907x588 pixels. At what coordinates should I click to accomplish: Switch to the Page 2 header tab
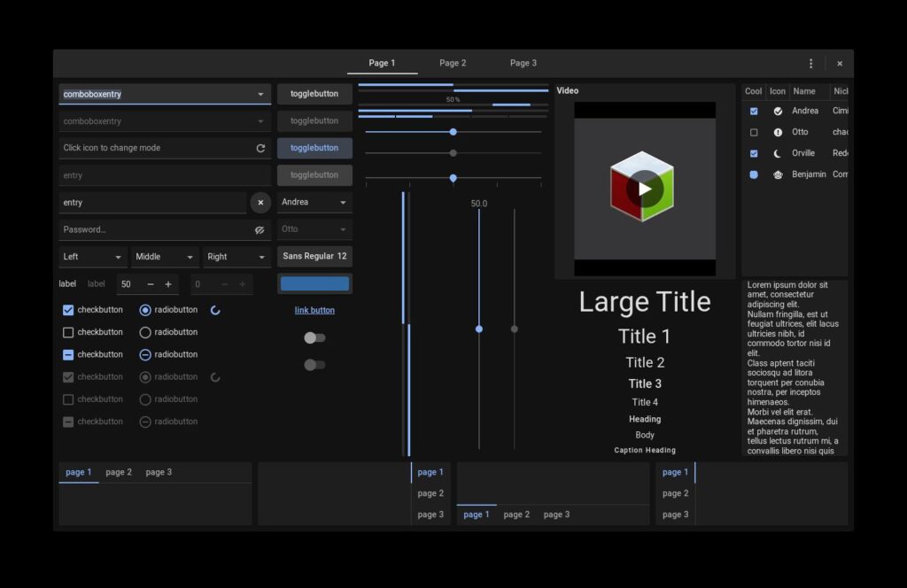point(453,64)
